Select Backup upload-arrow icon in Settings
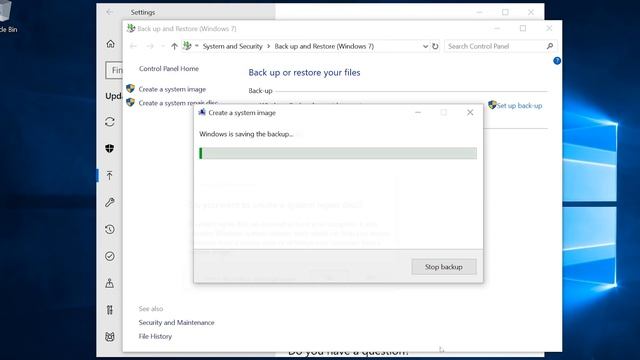 [110, 176]
